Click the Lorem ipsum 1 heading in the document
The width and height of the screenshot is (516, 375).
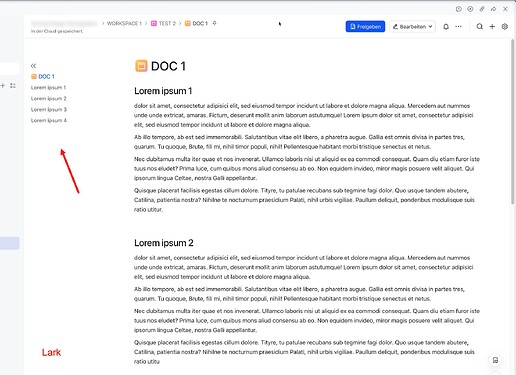coord(163,91)
